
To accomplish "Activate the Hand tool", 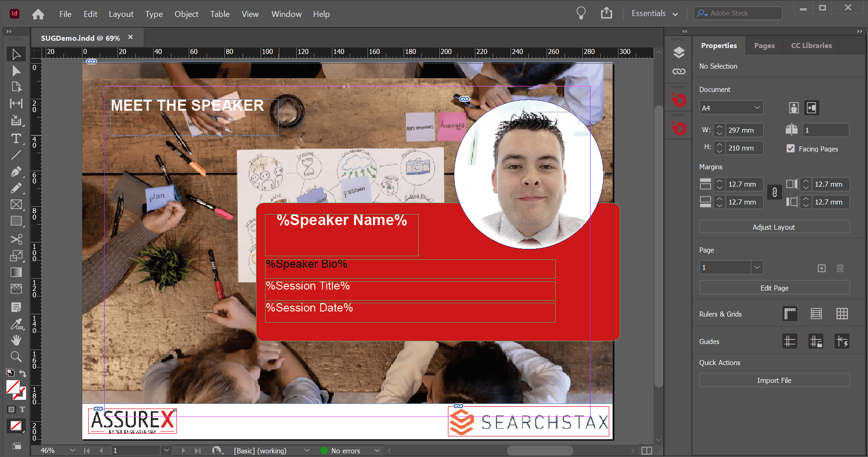I will pos(16,340).
